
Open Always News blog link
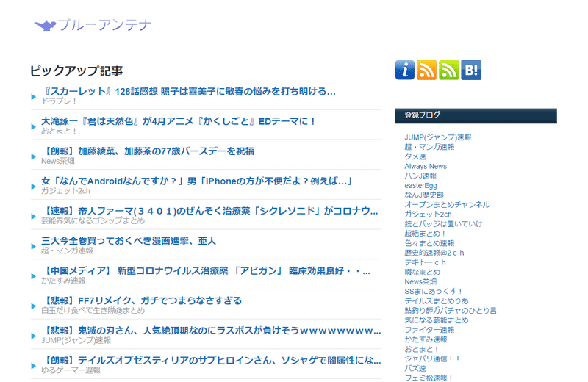click(426, 166)
